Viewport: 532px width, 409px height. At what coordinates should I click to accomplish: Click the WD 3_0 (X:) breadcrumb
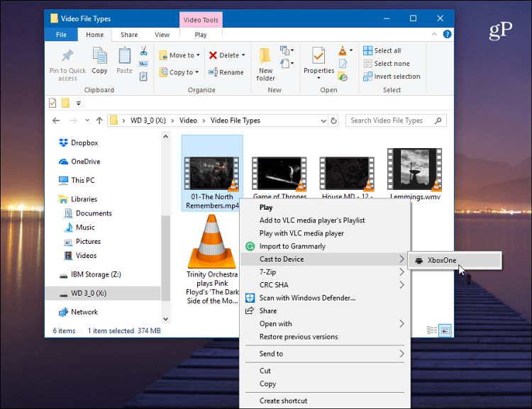coord(148,121)
